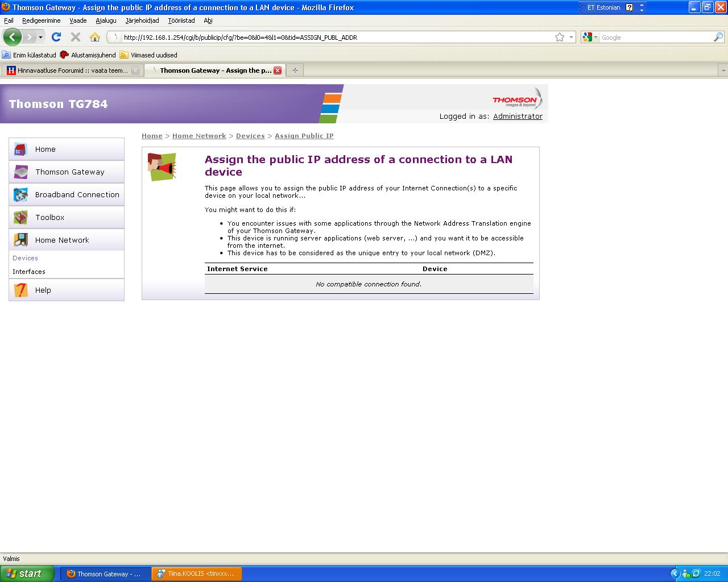The width and height of the screenshot is (728, 582).
Task: Open a new tab with the plus button
Action: (295, 70)
